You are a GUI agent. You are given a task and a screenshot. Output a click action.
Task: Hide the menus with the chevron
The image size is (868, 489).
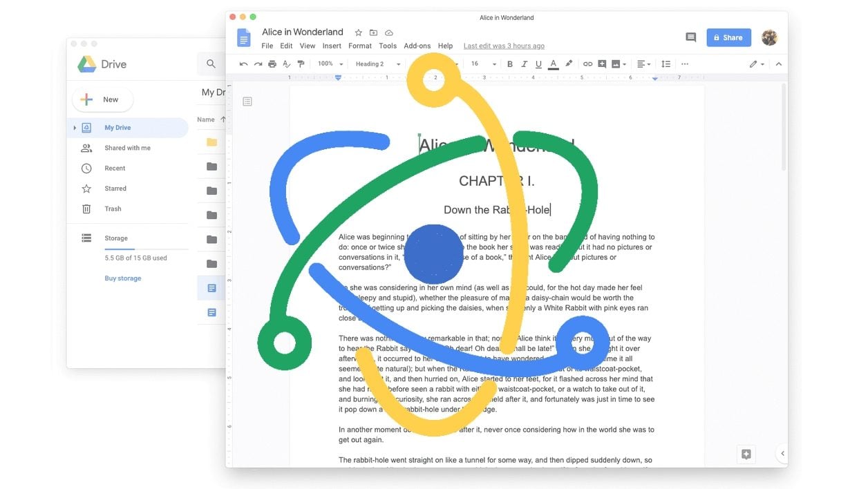point(779,64)
